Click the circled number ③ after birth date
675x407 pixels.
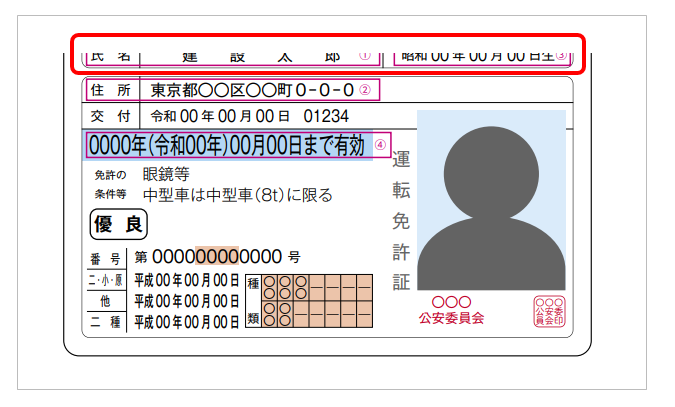(x=561, y=55)
